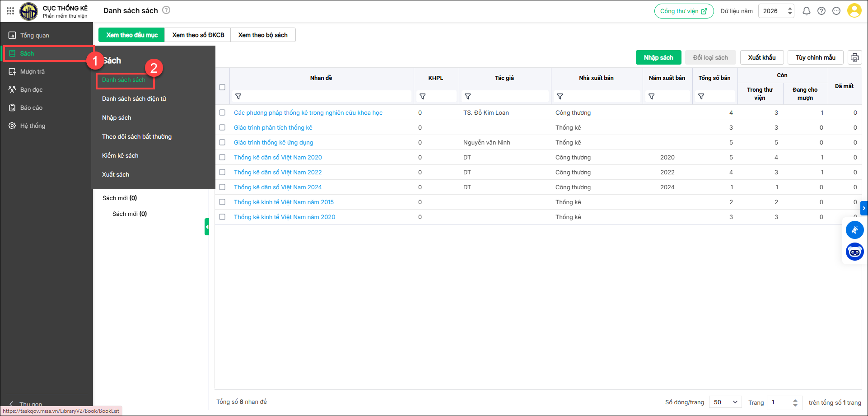Click filter icon under Tác giả column
This screenshot has height=416, width=868.
pos(468,97)
